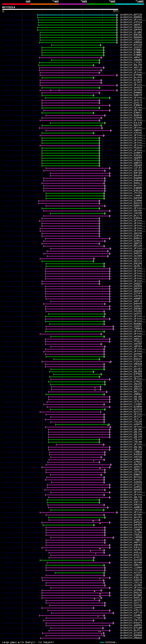146x644 pixels.
Task: Select the UniRef100_P53609 hit
Action: tap(131, 148)
